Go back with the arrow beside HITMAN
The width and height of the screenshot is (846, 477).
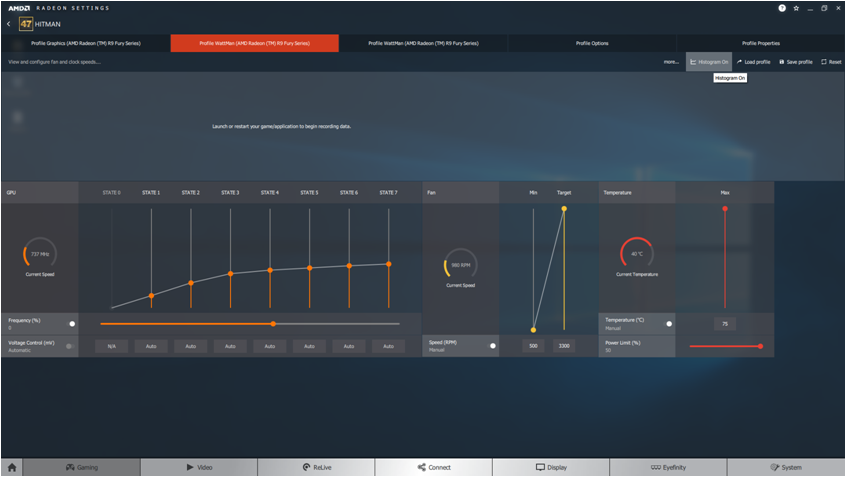pyautogui.click(x=9, y=24)
